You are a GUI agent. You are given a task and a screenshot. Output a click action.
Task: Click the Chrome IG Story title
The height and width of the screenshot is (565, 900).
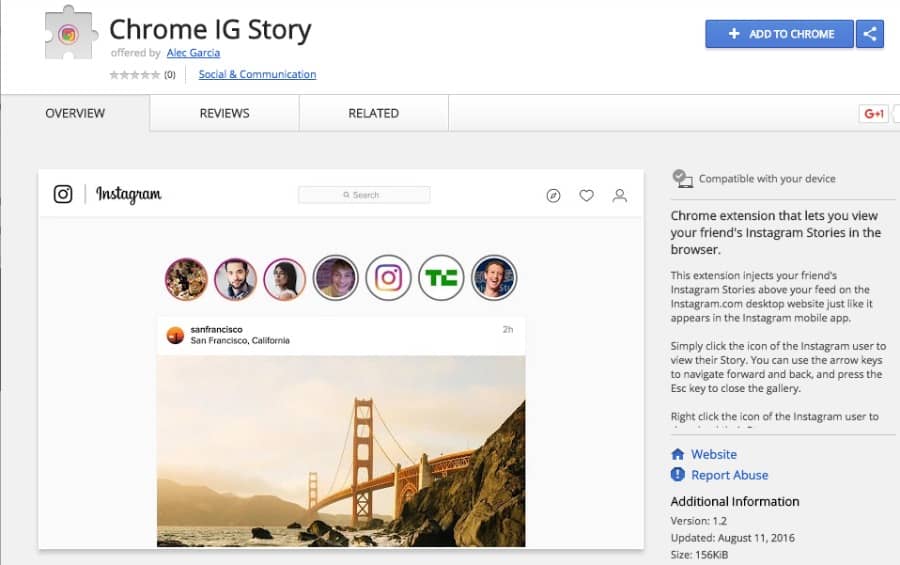coord(210,29)
